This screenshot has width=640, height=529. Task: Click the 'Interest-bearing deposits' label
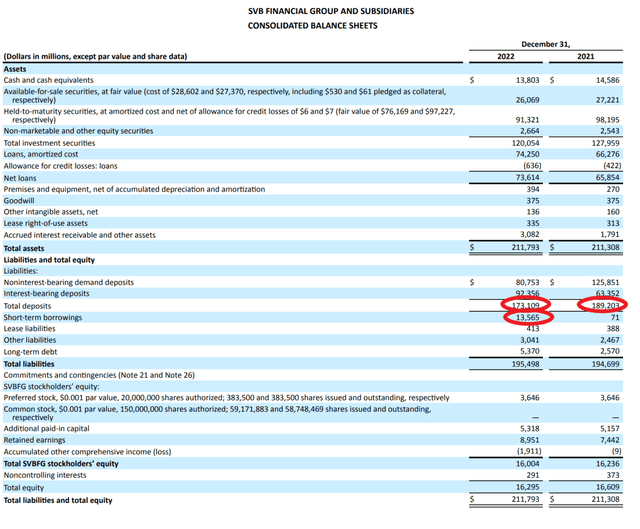[x=47, y=293]
